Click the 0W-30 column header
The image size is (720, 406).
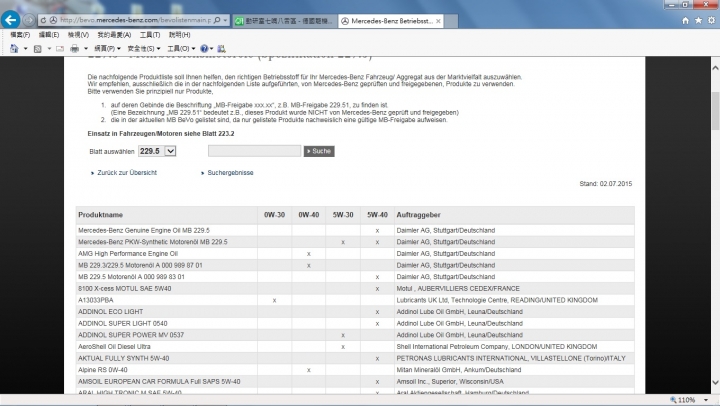(x=274, y=214)
